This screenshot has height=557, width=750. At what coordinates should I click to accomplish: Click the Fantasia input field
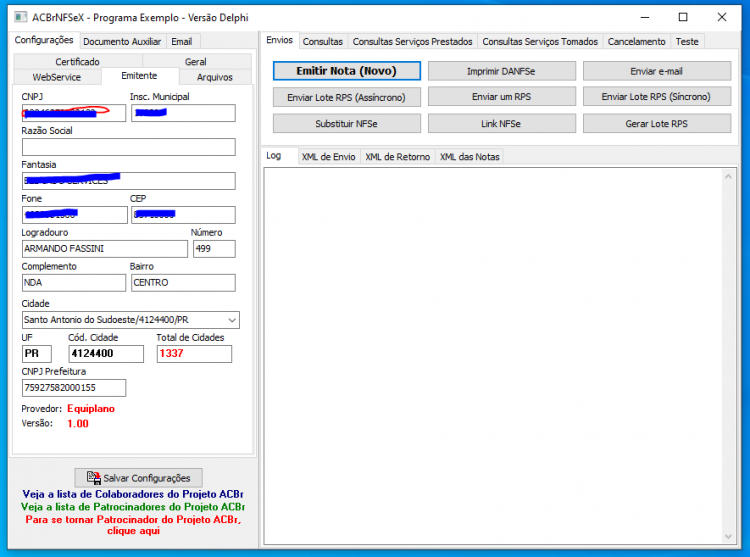(x=129, y=181)
